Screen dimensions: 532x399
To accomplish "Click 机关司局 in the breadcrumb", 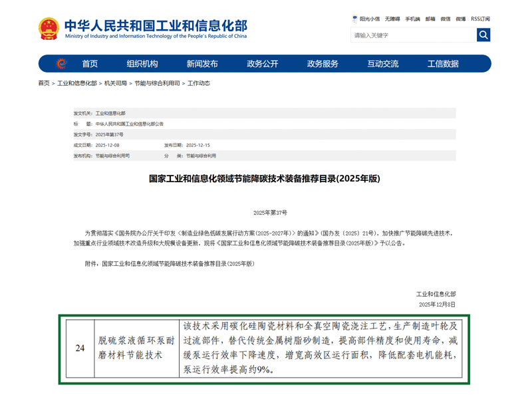I will (116, 83).
